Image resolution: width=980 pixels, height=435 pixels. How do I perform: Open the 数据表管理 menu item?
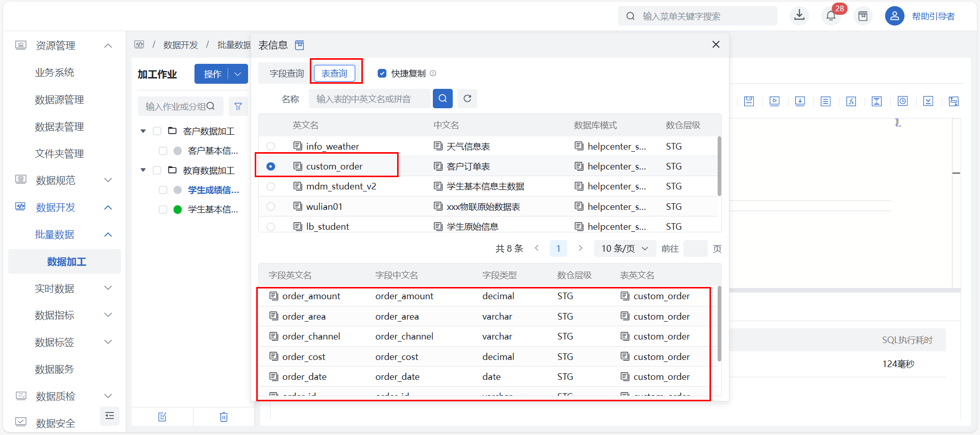59,127
